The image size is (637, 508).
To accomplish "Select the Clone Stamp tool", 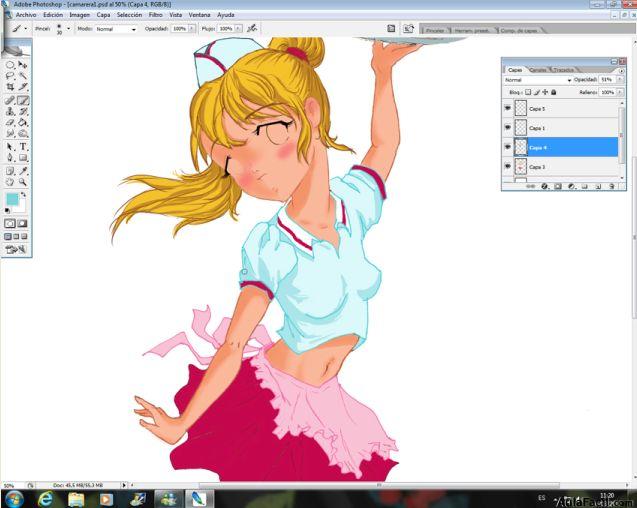I will [10, 111].
